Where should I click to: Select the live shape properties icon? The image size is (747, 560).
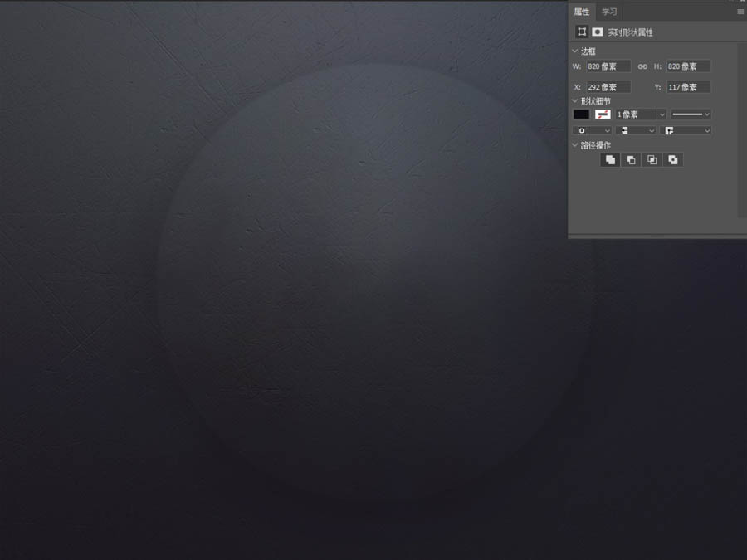click(x=582, y=32)
